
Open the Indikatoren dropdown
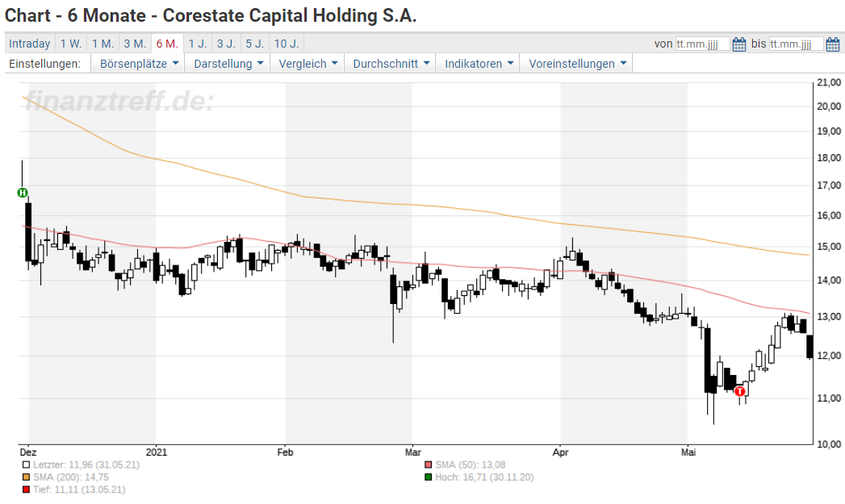point(479,64)
